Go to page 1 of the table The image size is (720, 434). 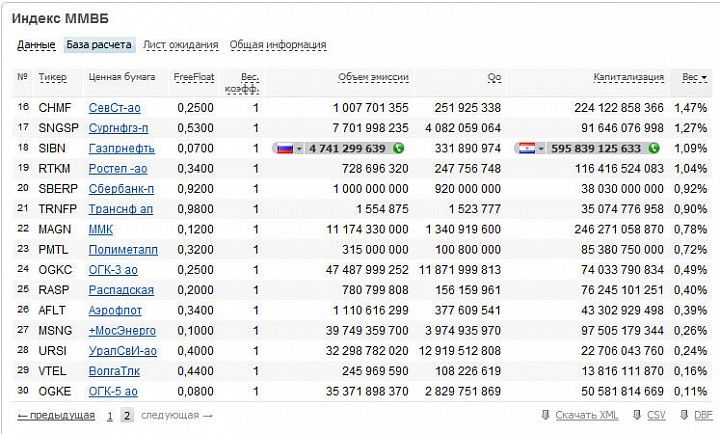click(x=110, y=416)
